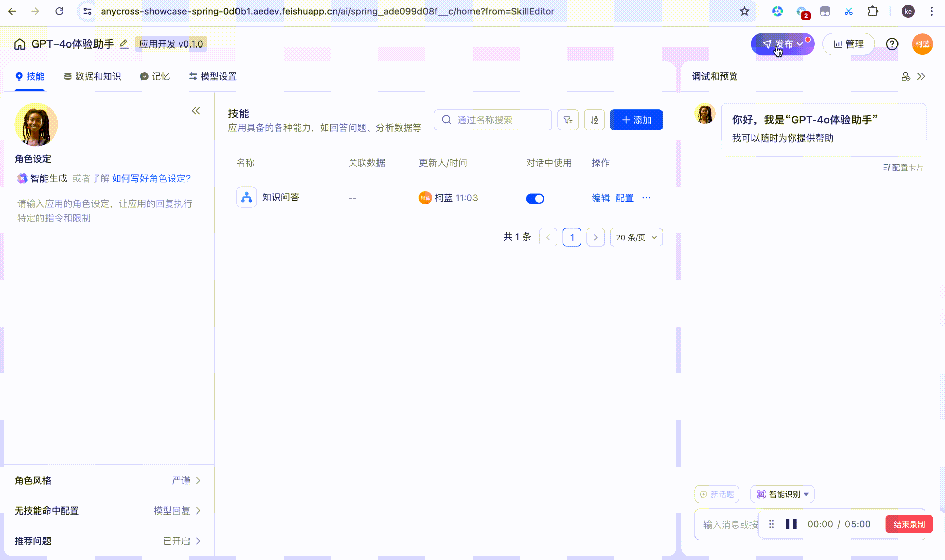This screenshot has width=945, height=560.
Task: Click the role avatar image in 角色设定
Action: 36,124
